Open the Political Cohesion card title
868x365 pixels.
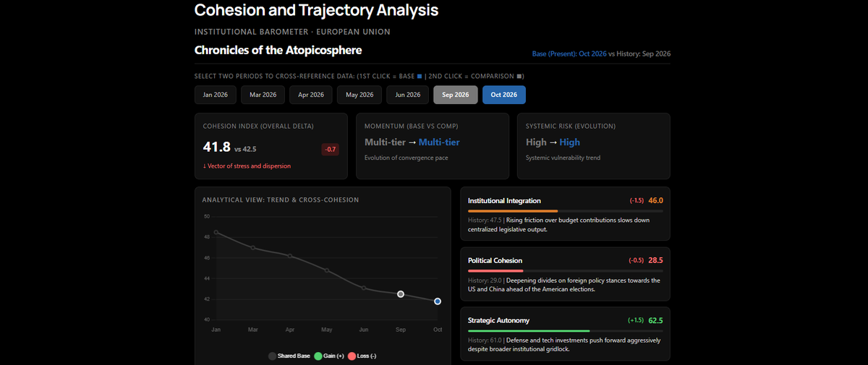pyautogui.click(x=495, y=260)
